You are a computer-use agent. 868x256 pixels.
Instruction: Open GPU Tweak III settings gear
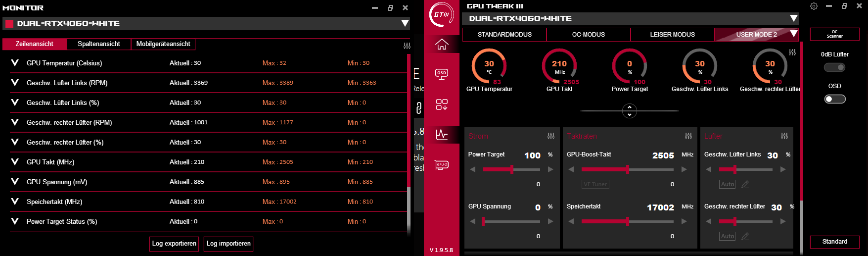coord(814,6)
